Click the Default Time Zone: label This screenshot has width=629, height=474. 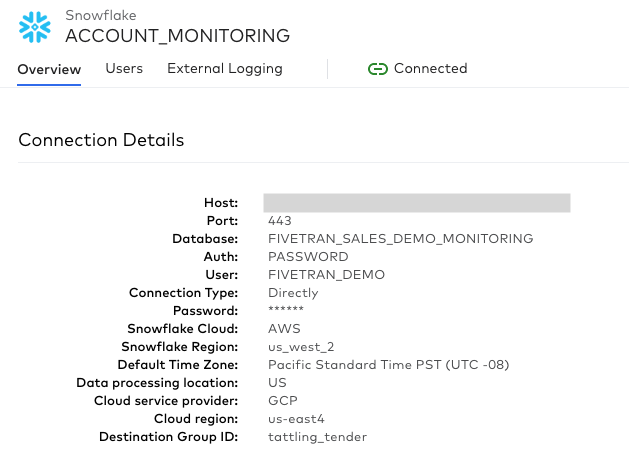178,365
